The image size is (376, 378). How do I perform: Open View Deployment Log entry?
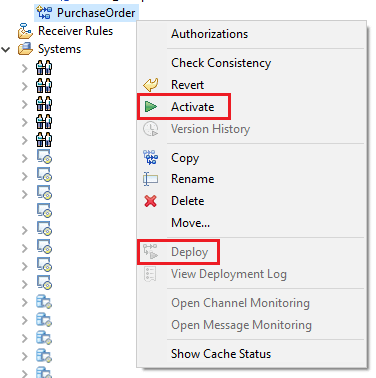coord(229,274)
